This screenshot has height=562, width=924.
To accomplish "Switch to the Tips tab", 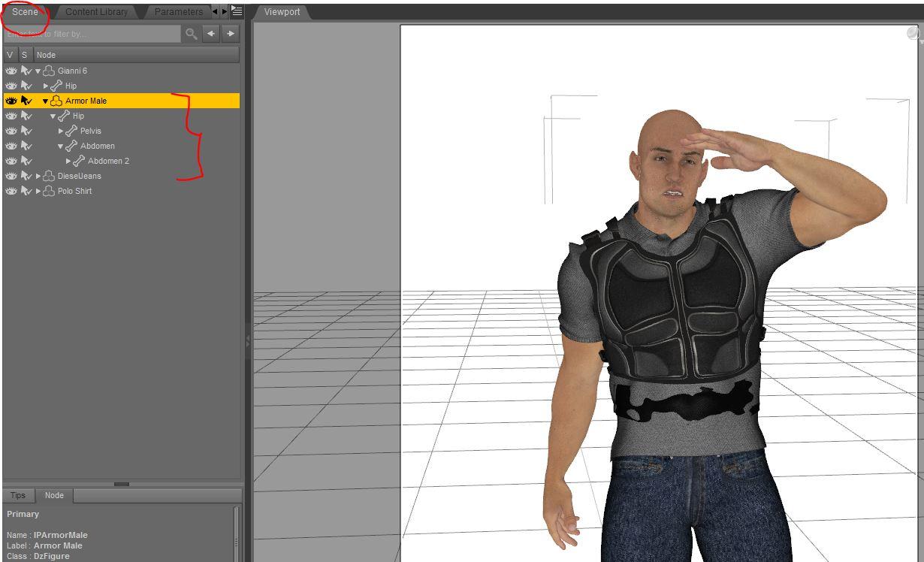I will coord(18,496).
